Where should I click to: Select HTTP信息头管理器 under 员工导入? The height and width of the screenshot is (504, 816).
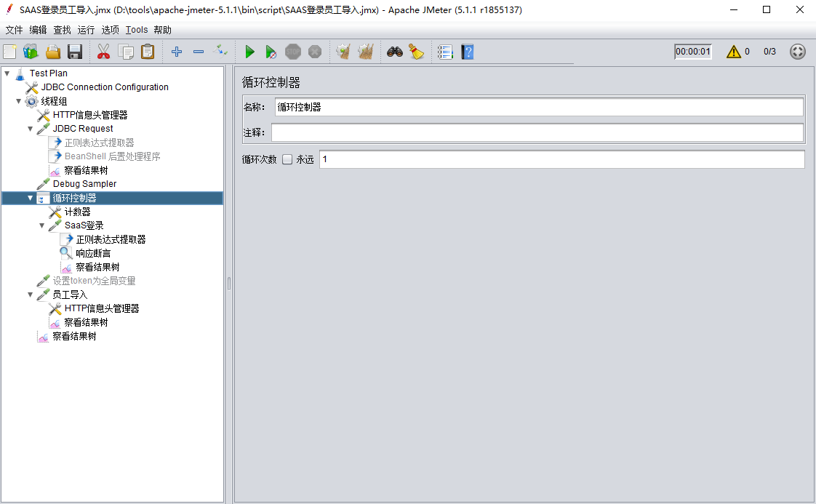(102, 309)
